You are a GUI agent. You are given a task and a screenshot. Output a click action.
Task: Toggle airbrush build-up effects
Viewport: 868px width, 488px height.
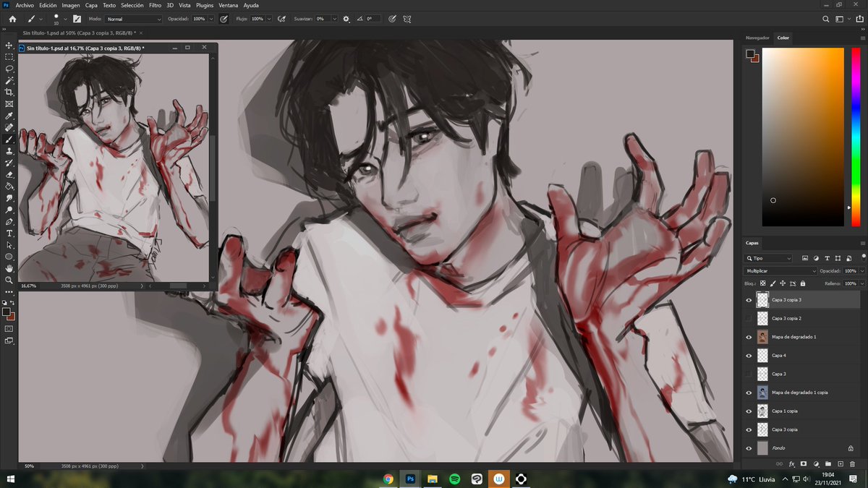click(281, 19)
